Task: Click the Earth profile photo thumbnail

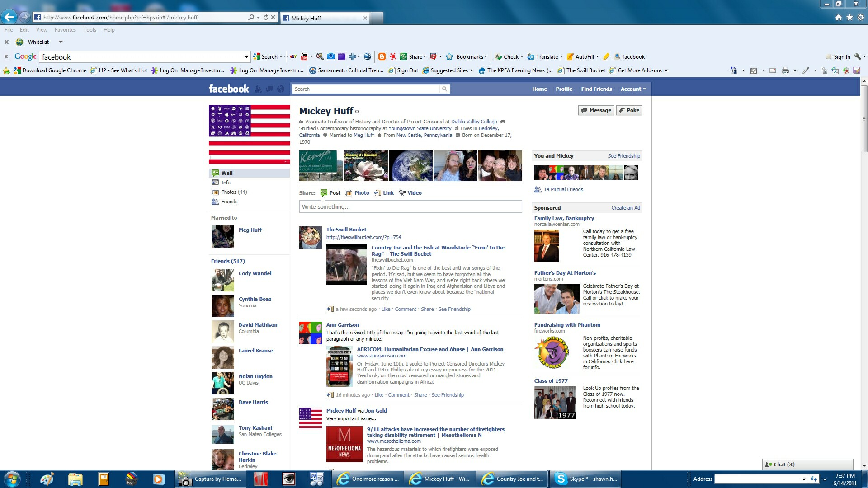Action: [410, 166]
